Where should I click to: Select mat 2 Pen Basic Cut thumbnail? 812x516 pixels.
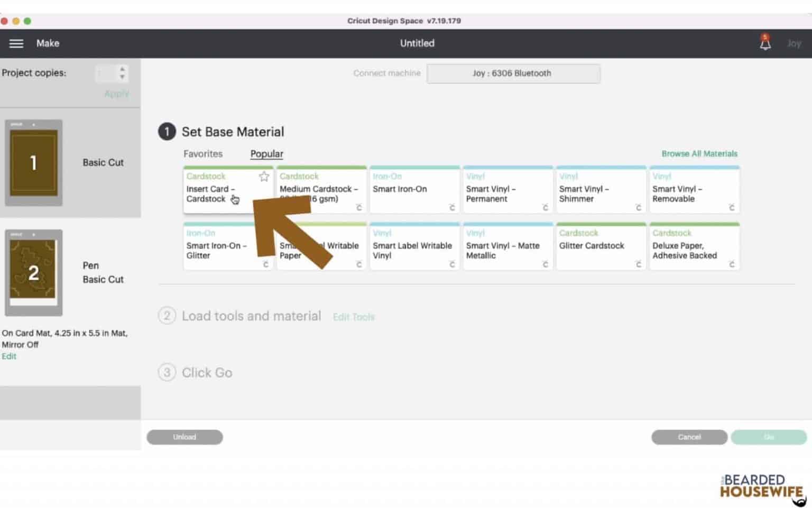coord(34,272)
